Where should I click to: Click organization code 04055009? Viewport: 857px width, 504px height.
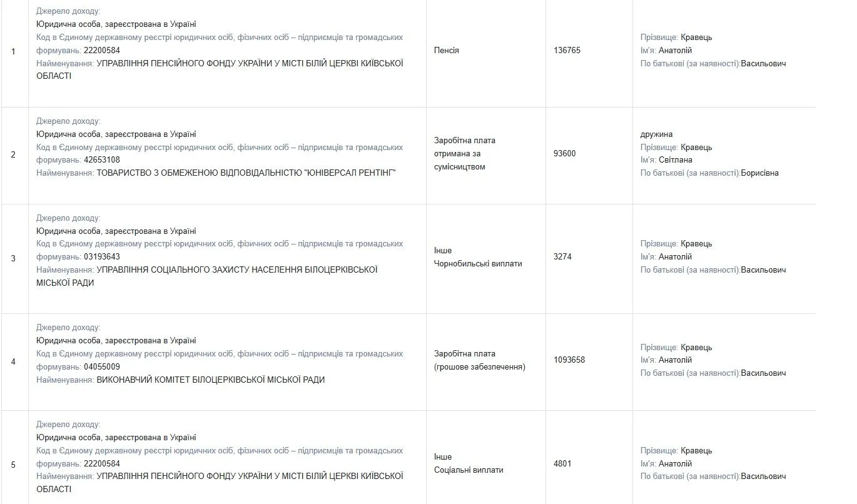[101, 367]
